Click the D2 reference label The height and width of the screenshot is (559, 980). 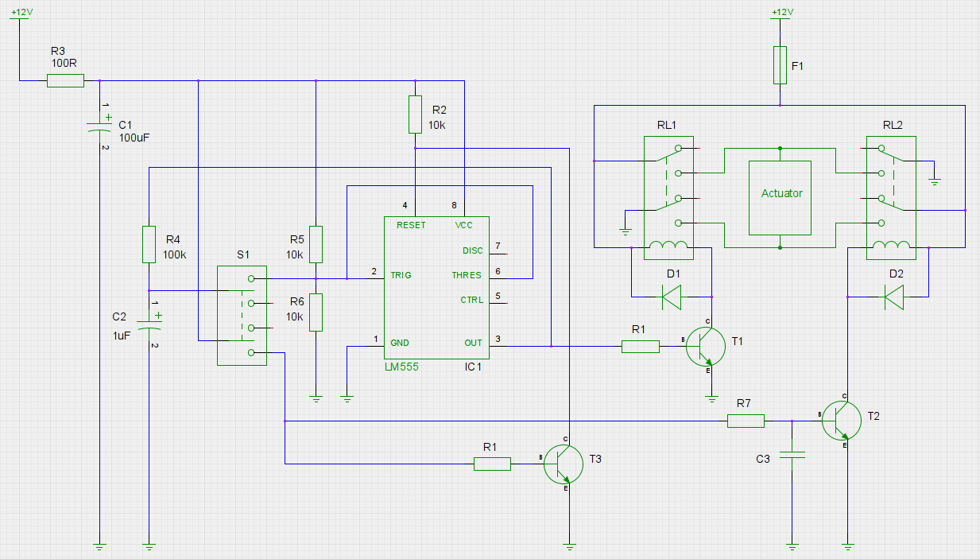(x=897, y=273)
